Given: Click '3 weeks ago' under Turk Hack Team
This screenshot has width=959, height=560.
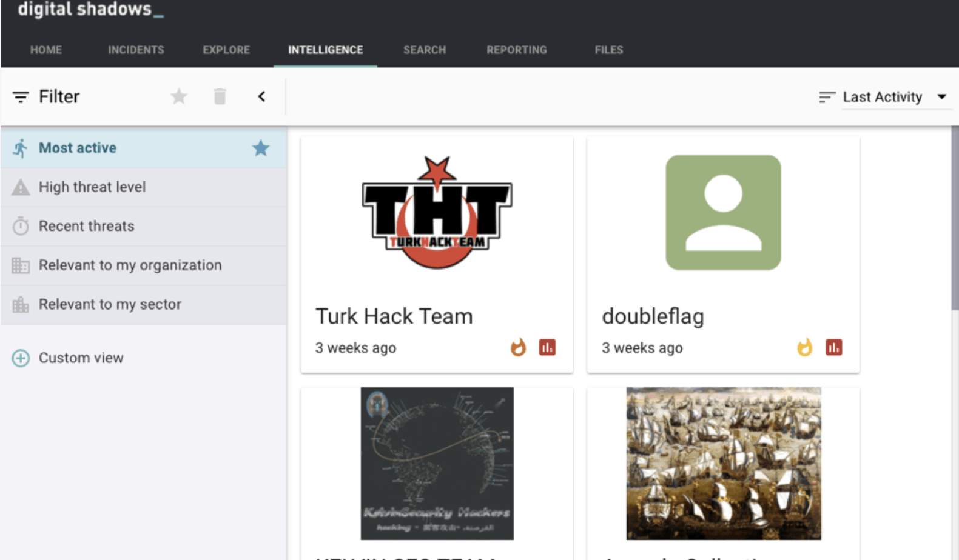Looking at the screenshot, I should click(x=355, y=348).
